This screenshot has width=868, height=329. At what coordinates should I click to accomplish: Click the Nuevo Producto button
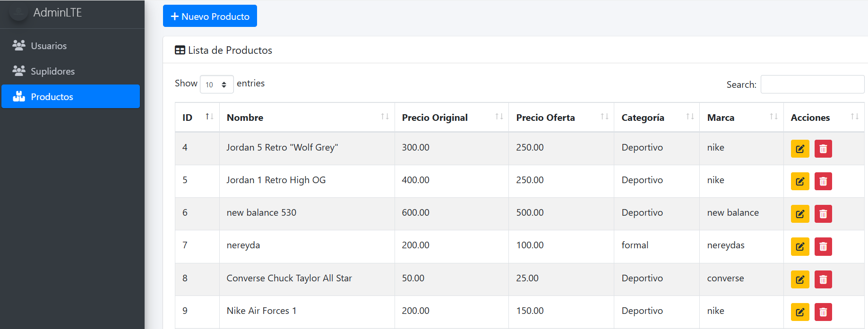click(x=210, y=16)
